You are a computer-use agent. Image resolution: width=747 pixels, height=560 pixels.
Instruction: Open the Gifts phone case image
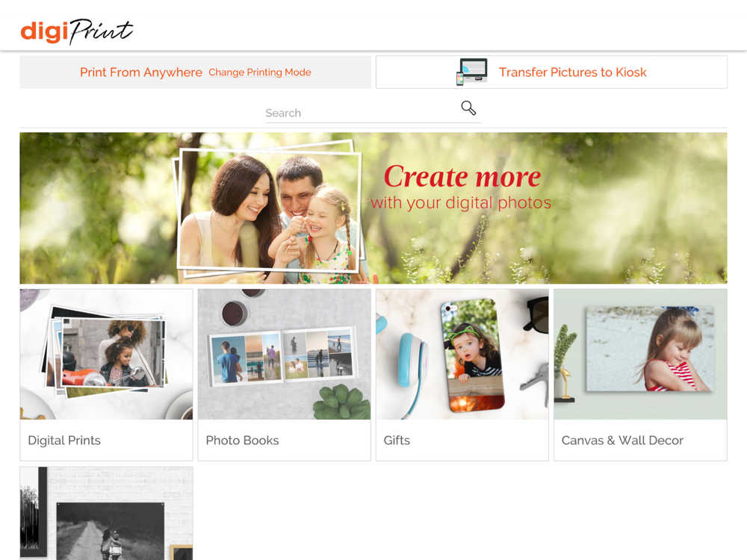[x=462, y=354]
